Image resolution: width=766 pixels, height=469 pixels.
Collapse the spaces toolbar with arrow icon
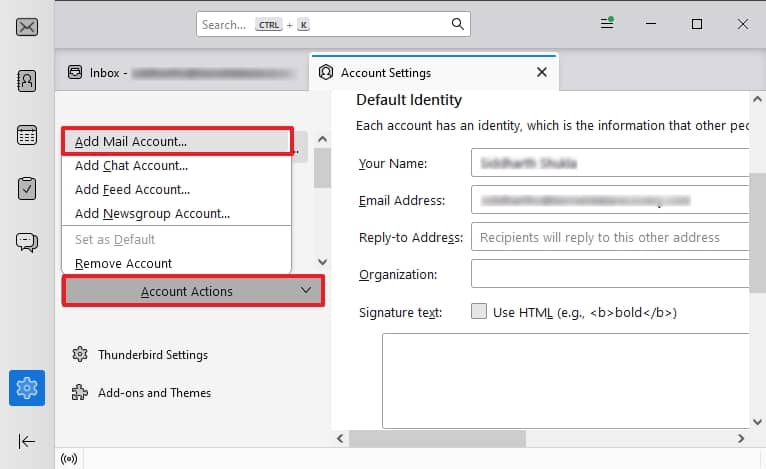coord(26,442)
